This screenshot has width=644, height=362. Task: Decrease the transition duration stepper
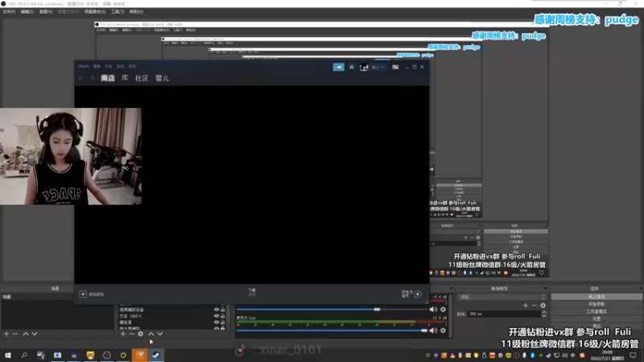[544, 315]
